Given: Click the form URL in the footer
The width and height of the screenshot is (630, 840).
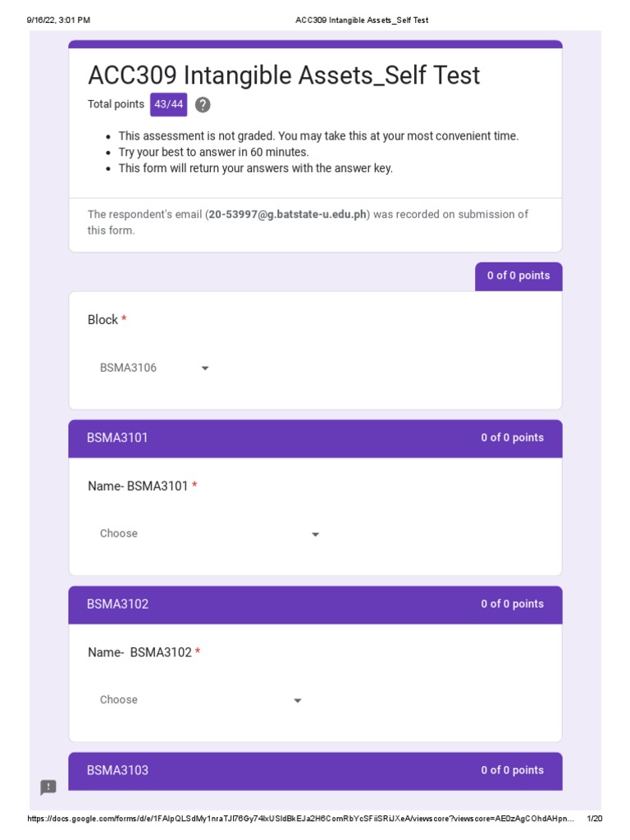Looking at the screenshot, I should coord(299,819).
